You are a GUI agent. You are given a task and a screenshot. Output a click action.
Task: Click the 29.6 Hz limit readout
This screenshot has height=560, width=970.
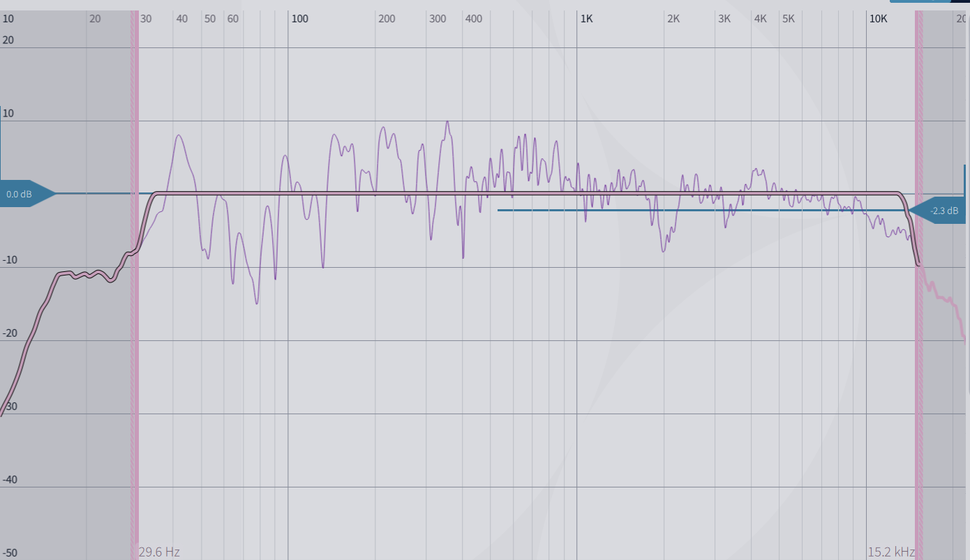(x=159, y=552)
